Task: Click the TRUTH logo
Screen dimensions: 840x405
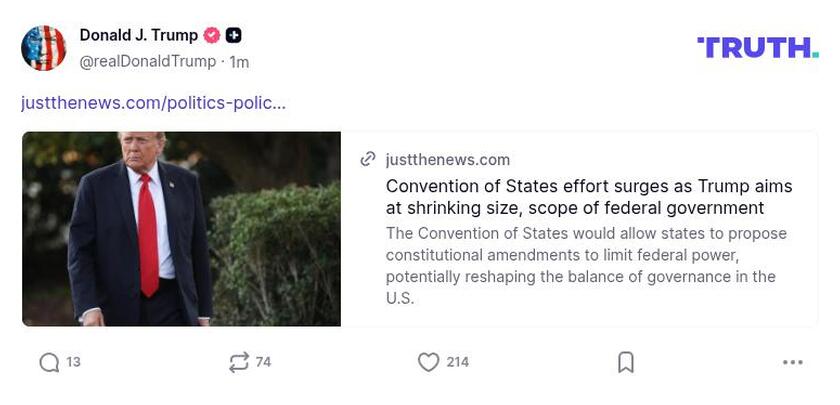Action: (757, 47)
